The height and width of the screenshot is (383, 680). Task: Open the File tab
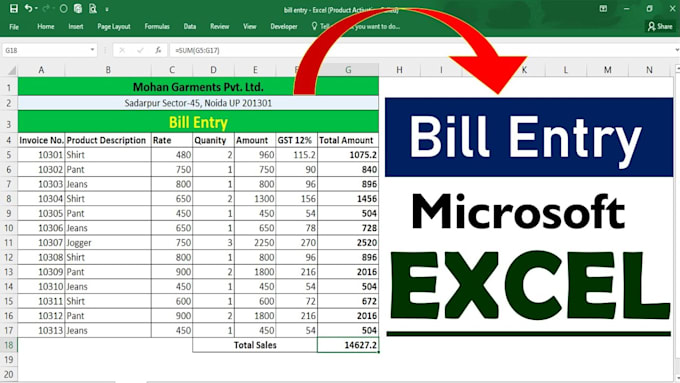tap(14, 26)
